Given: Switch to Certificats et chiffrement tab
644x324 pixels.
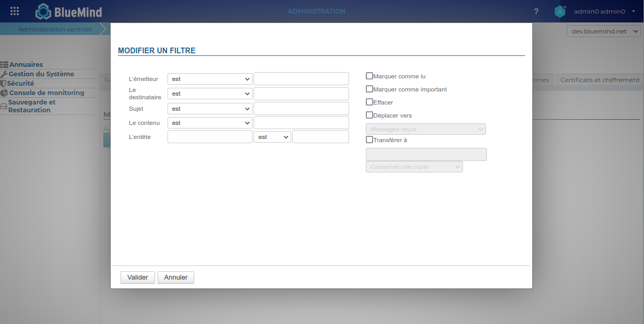Looking at the screenshot, I should (x=600, y=80).
